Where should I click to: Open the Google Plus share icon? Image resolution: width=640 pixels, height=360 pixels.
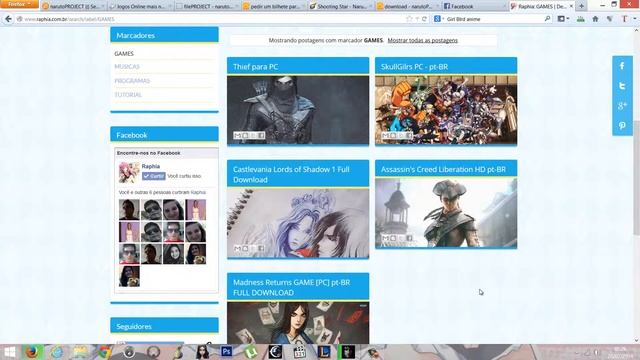[x=622, y=106]
